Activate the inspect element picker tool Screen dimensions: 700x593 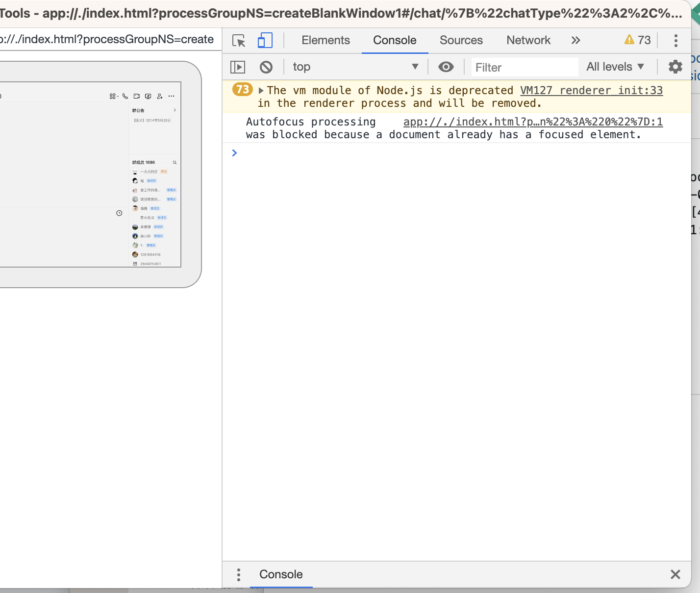239,41
